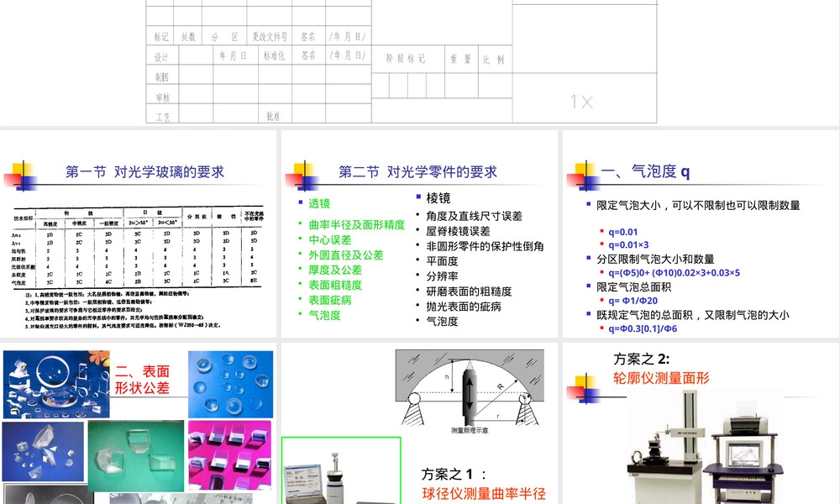Click the formula q=(Φ5)0+ (Φ10)0.02×3+0.03×5

[674, 273]
